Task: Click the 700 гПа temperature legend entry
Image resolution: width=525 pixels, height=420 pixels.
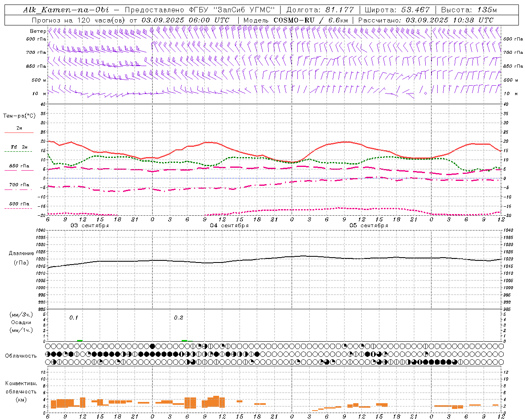Action: 19,185
